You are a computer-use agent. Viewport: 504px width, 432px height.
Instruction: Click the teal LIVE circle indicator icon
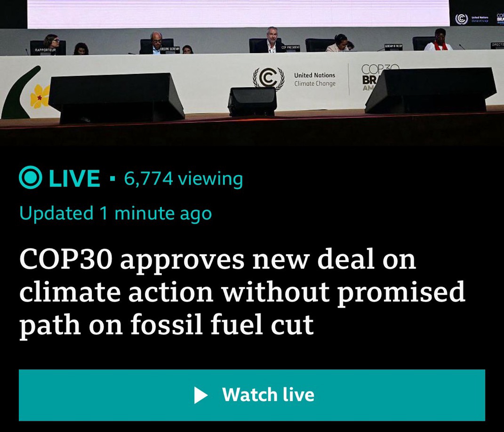coord(30,178)
